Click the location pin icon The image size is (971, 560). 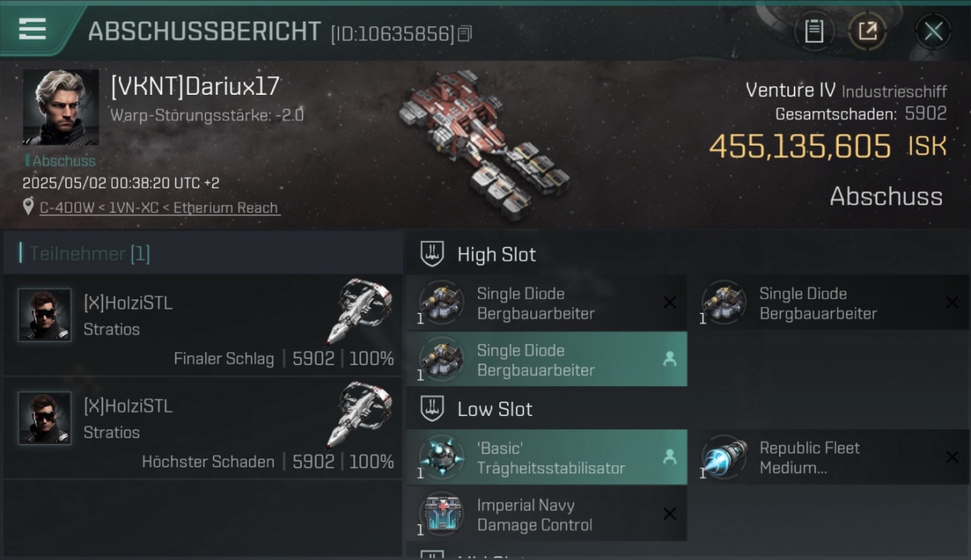(x=28, y=207)
